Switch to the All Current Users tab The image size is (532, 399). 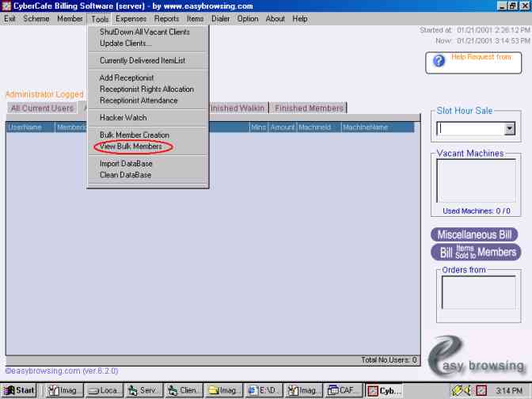(x=42, y=108)
